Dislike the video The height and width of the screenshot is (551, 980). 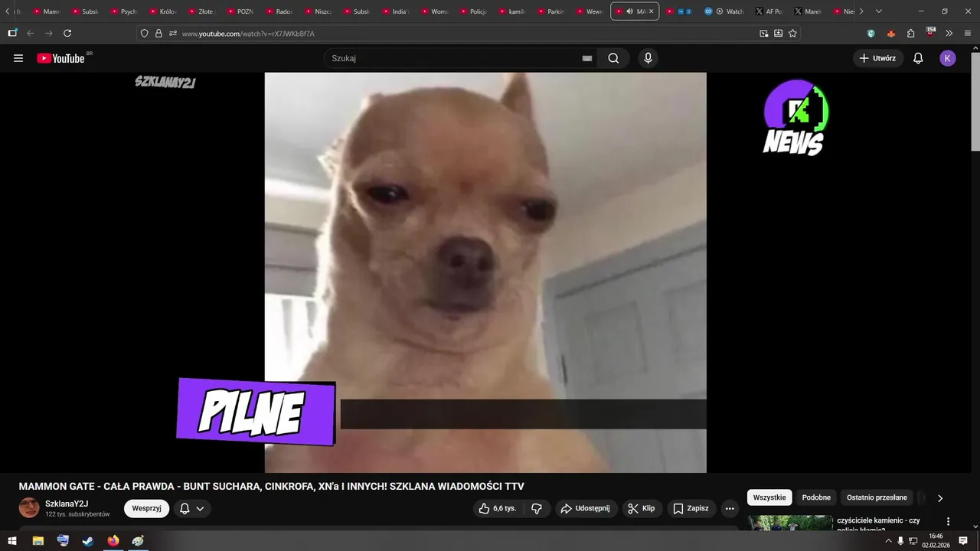(537, 508)
